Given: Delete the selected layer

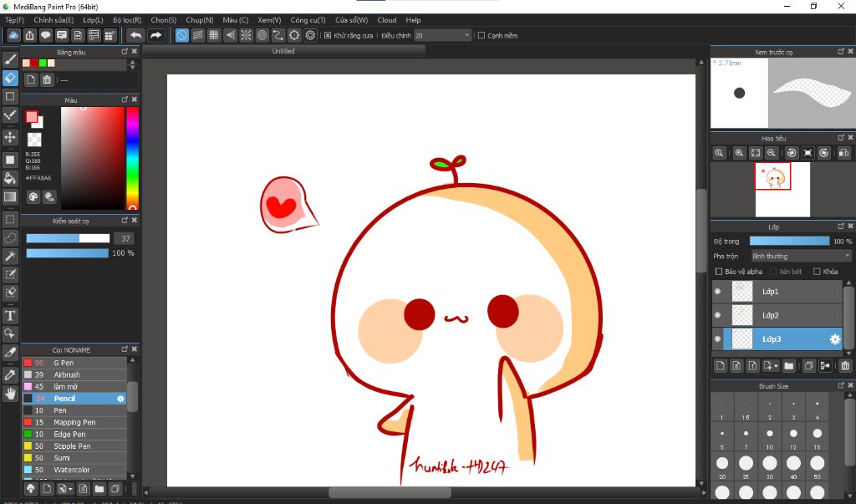Looking at the screenshot, I should tap(845, 366).
